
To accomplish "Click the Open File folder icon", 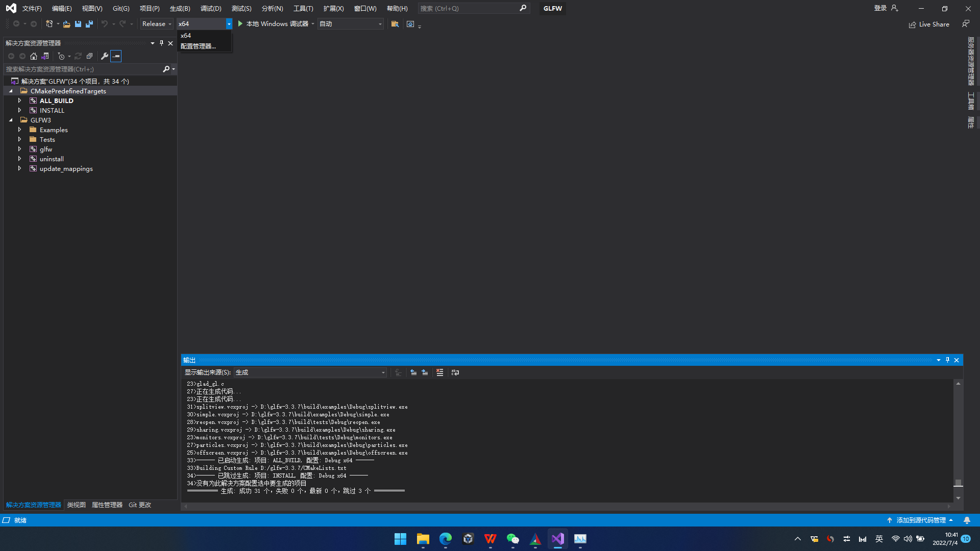I will tap(66, 24).
